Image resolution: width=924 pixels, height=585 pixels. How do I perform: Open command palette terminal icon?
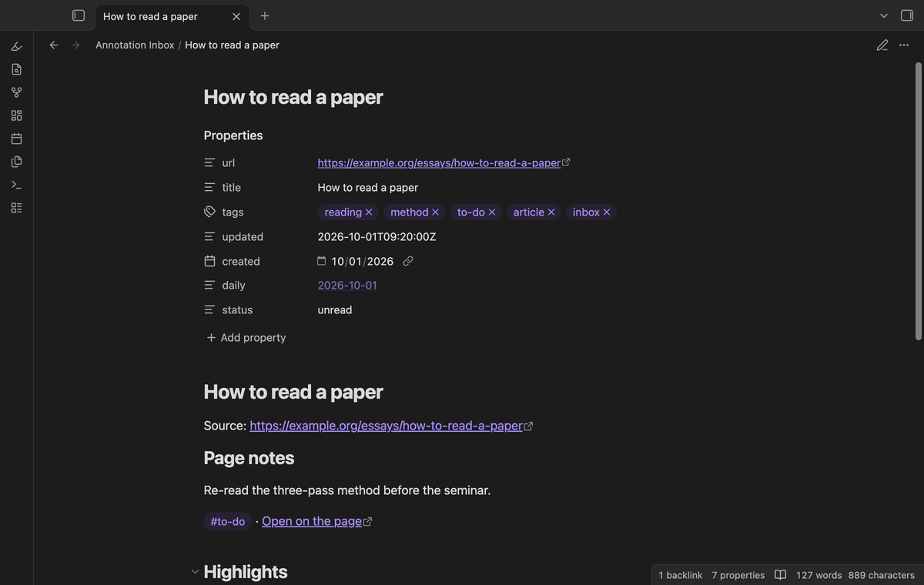coord(17,185)
